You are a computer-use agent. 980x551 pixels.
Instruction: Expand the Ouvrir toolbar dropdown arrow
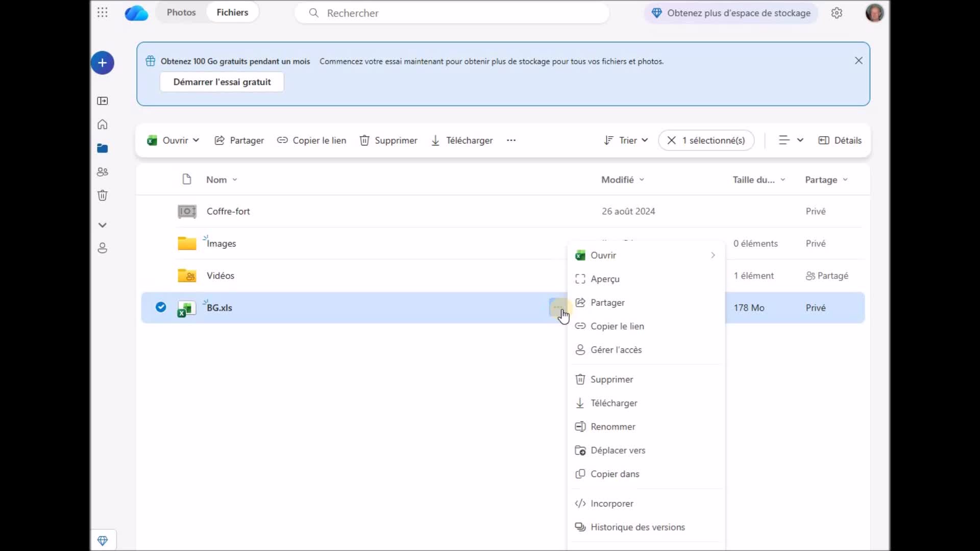point(196,140)
